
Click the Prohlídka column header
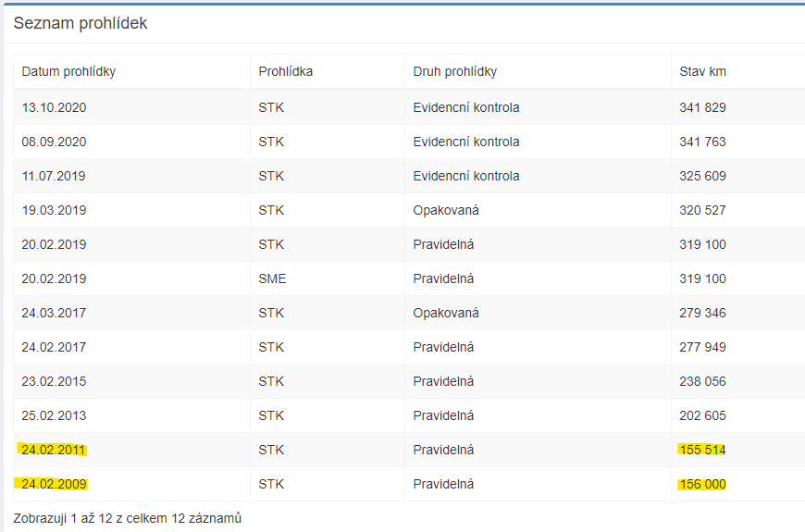(285, 71)
